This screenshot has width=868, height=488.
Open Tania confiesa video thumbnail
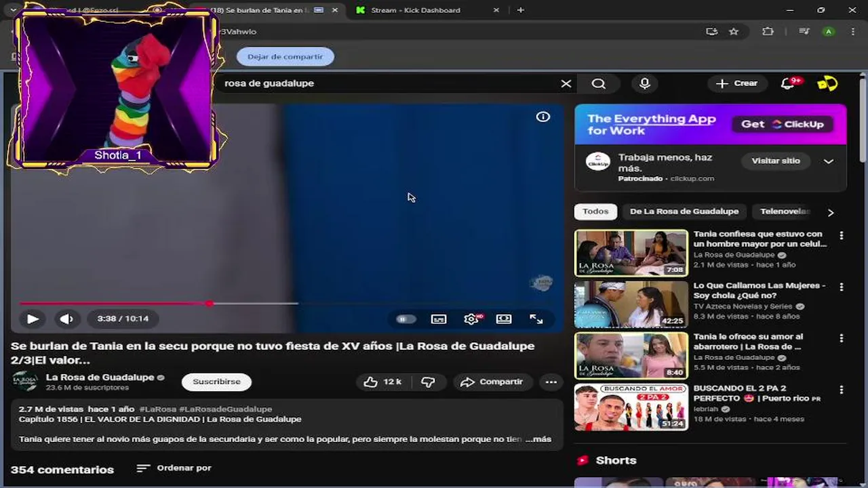point(631,253)
